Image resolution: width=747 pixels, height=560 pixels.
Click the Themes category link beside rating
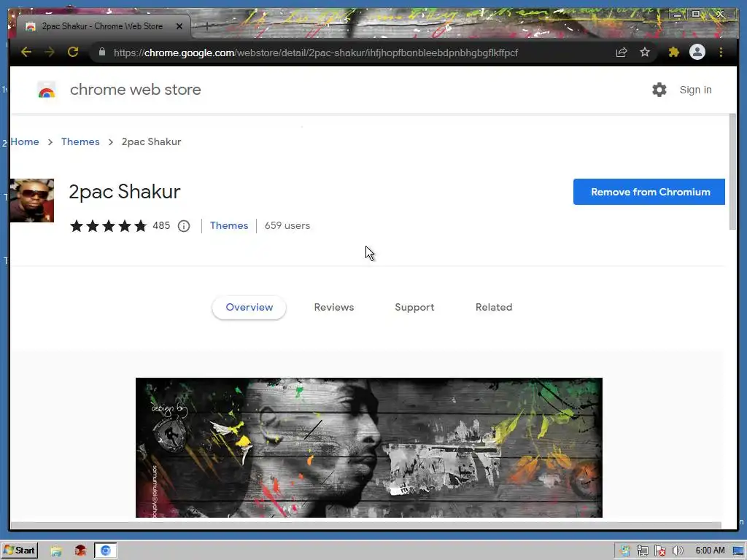229,225
